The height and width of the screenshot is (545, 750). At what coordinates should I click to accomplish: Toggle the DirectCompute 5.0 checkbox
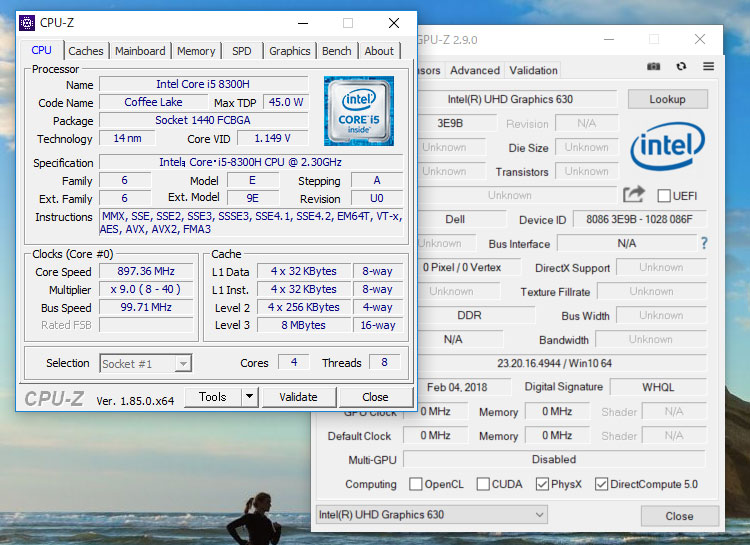coord(601,484)
